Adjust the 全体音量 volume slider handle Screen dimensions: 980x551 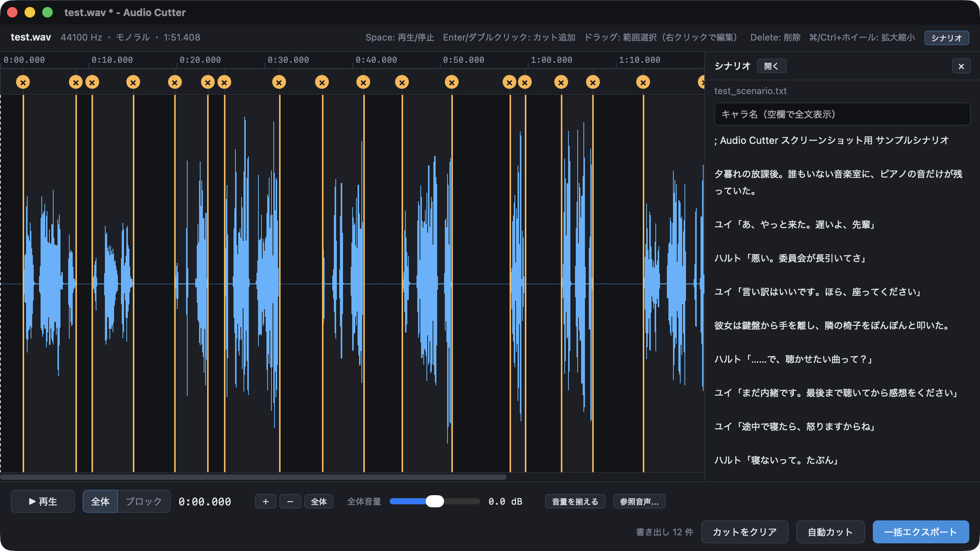tap(435, 501)
